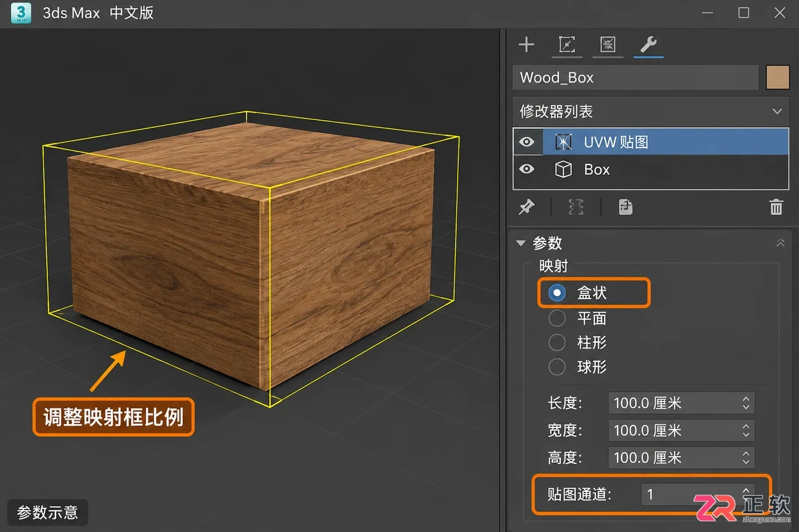The image size is (799, 532).
Task: Click the make unique icon
Action: 576,207
